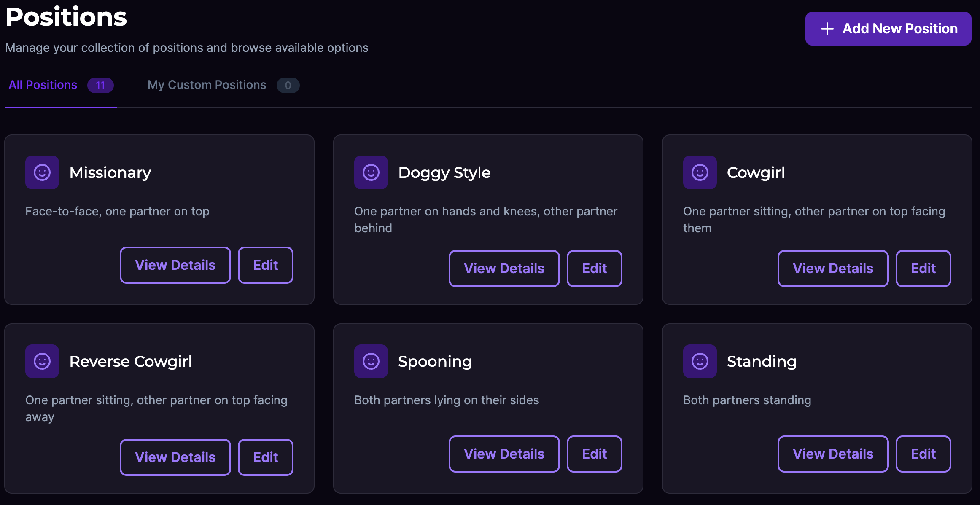
Task: Edit the Cowgirl card
Action: 923,269
